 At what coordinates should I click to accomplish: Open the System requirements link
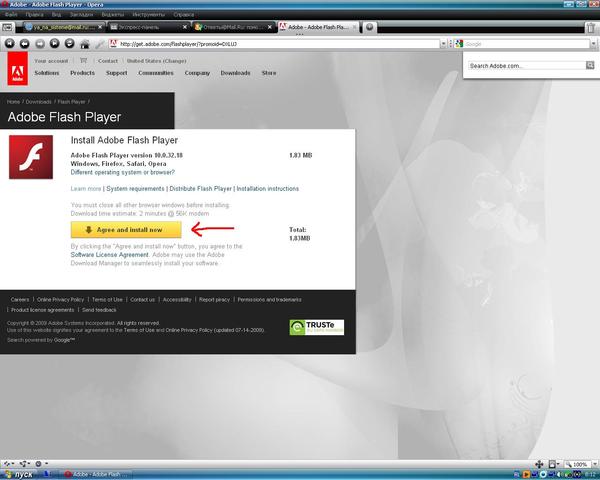coord(135,189)
